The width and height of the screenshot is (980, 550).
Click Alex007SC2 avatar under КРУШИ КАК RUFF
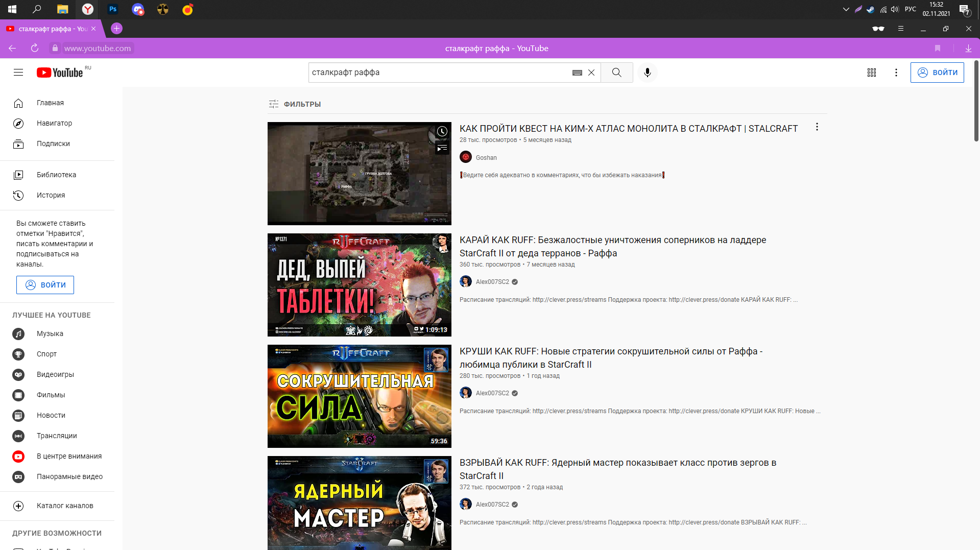click(466, 393)
